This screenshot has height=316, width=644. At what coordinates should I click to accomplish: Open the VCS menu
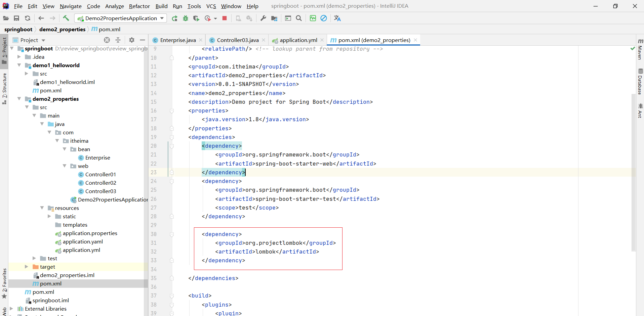coord(211,6)
